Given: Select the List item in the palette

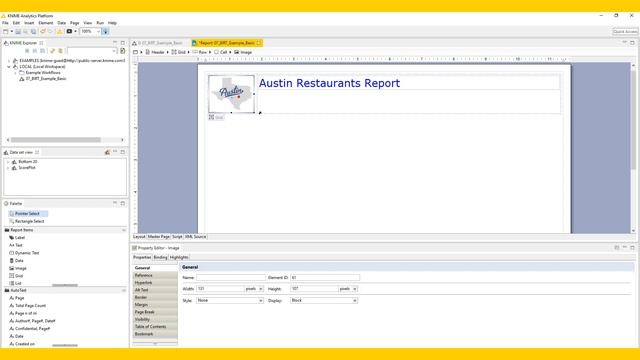Looking at the screenshot, I should click(16, 283).
